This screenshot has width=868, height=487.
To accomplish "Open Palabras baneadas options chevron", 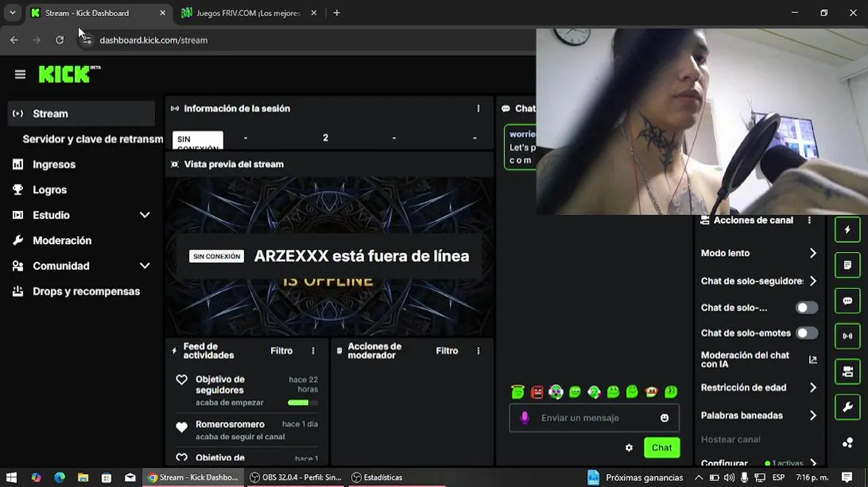I will [813, 415].
